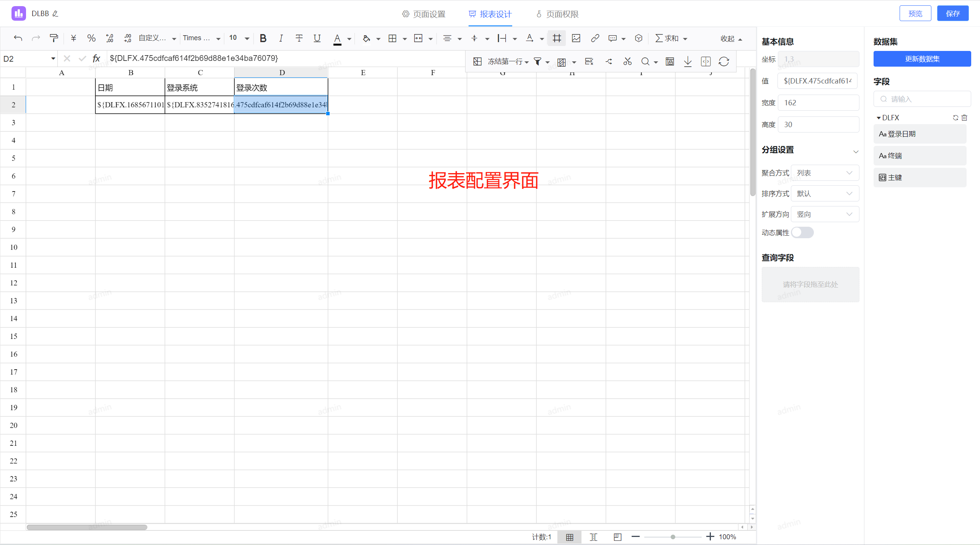The image size is (980, 545).
Task: Click the merge cells icon
Action: 418,38
